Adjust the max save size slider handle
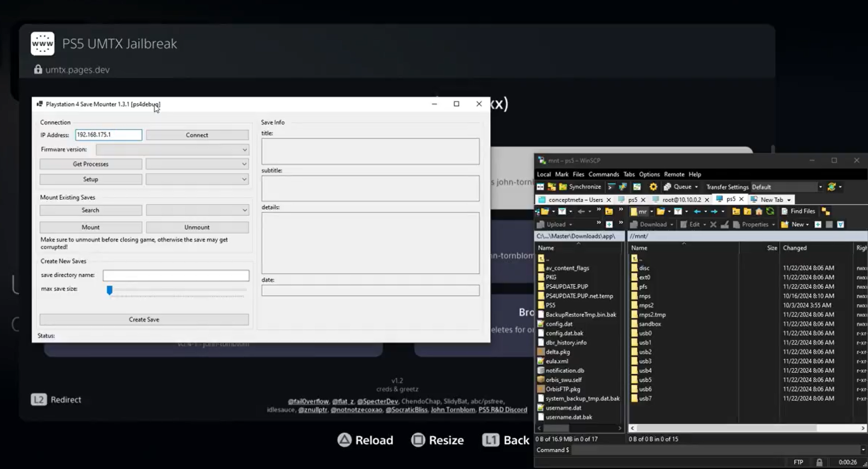The image size is (868, 469). point(109,290)
